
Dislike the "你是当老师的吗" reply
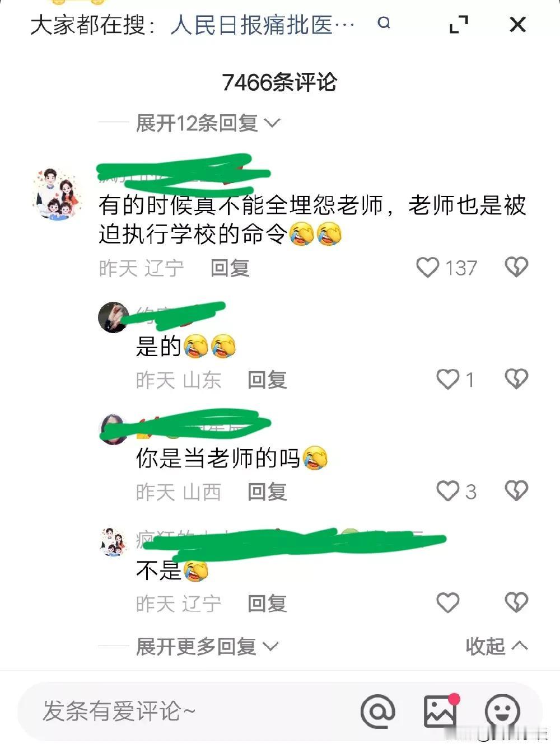(516, 491)
